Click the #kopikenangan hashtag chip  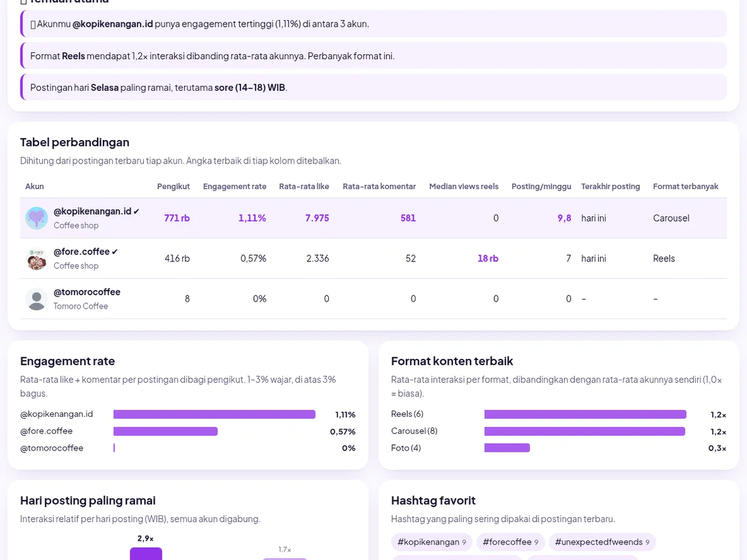coord(432,542)
